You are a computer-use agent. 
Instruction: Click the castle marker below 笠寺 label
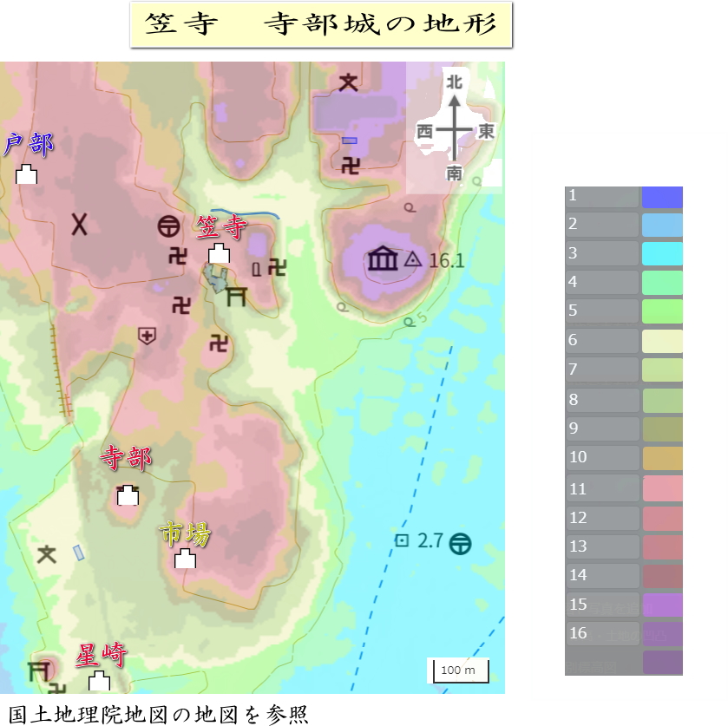coord(219,254)
